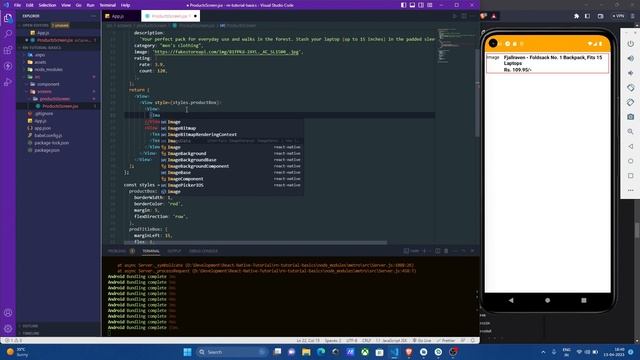Click the Windows Start button
The image size is (640, 360).
click(x=187, y=352)
